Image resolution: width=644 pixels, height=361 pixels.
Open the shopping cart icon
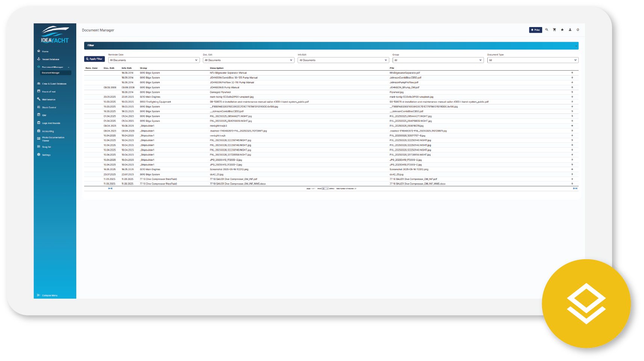[554, 30]
